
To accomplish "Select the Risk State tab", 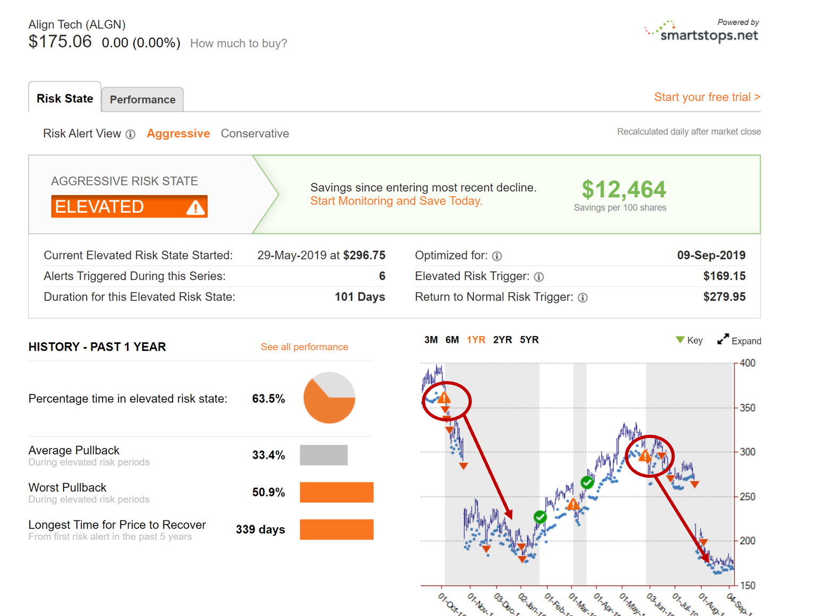I will click(x=64, y=98).
